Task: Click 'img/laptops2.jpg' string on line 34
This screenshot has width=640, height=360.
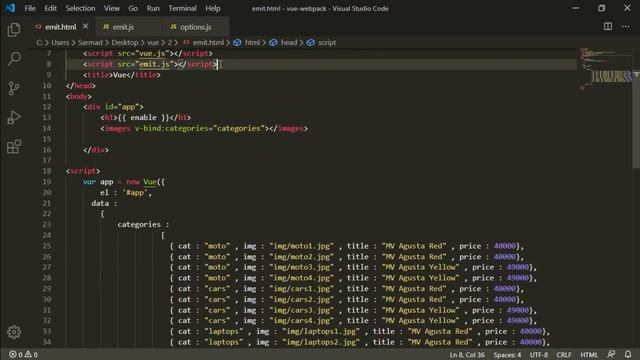Action: [321, 342]
